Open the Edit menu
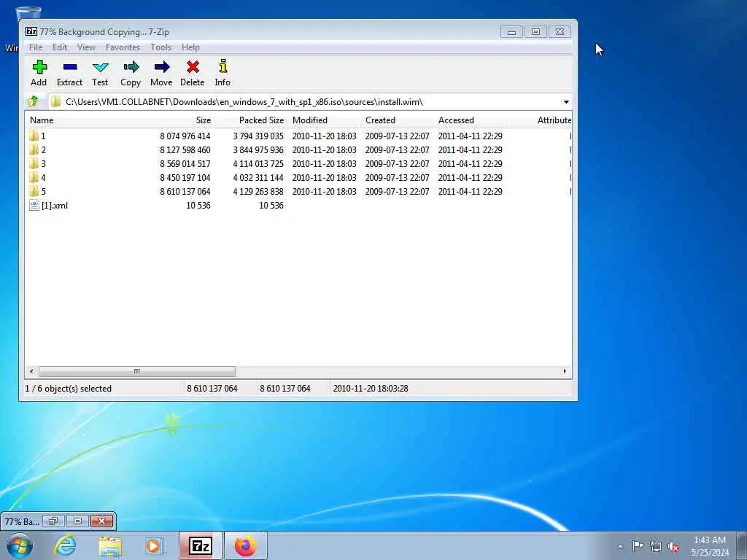Screen dimensions: 747x560 (x=60, y=47)
